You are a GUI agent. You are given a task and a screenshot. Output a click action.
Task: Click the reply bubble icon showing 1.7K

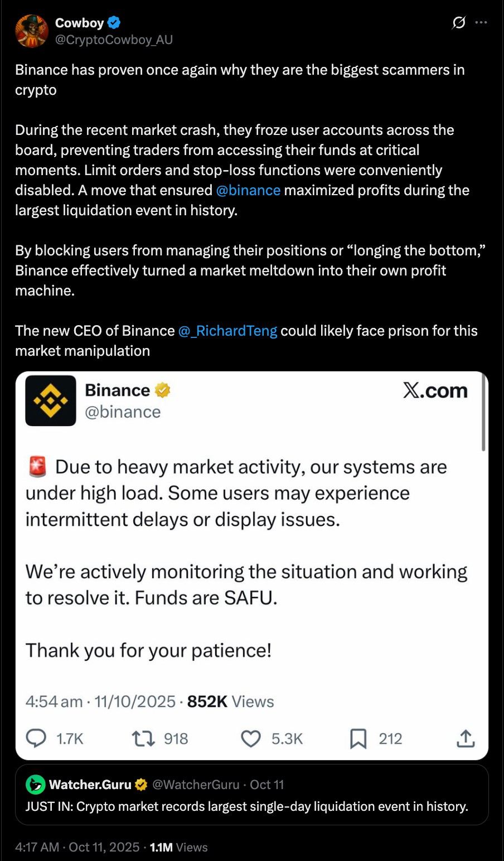[36, 738]
